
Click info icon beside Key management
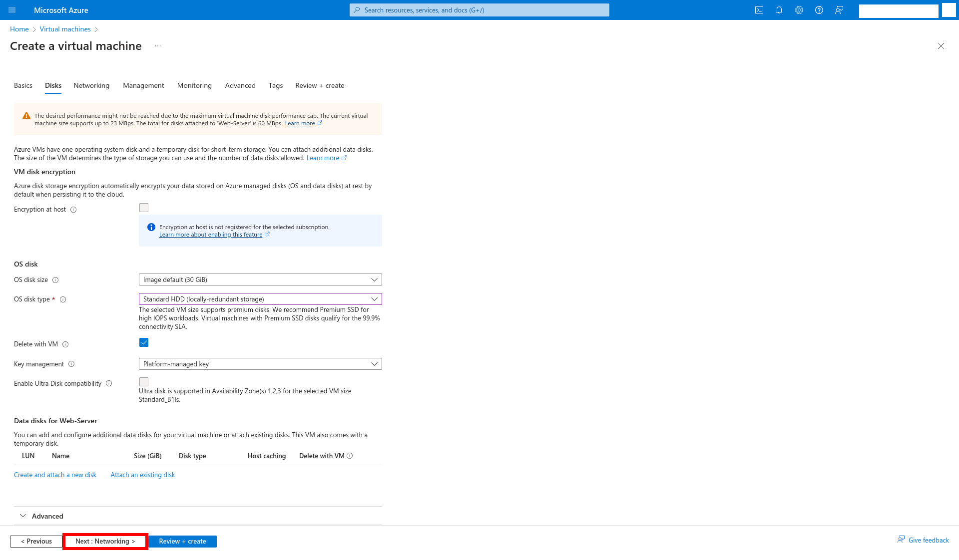[x=71, y=364]
